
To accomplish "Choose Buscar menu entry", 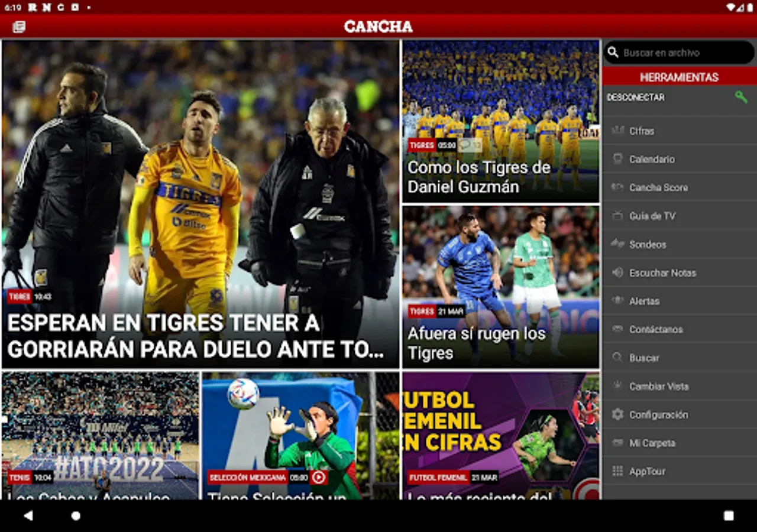I will (680, 358).
